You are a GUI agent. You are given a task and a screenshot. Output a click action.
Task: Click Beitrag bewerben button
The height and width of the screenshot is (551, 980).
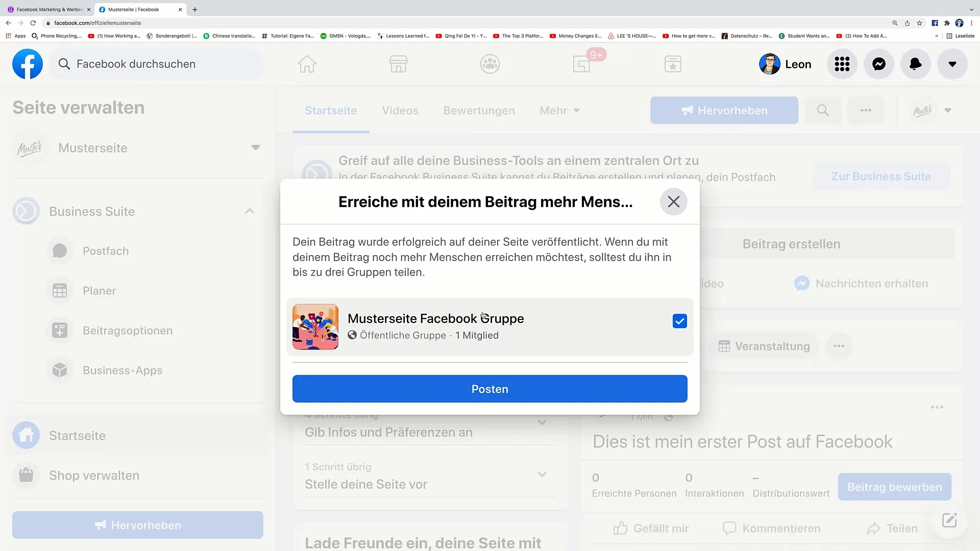click(895, 487)
